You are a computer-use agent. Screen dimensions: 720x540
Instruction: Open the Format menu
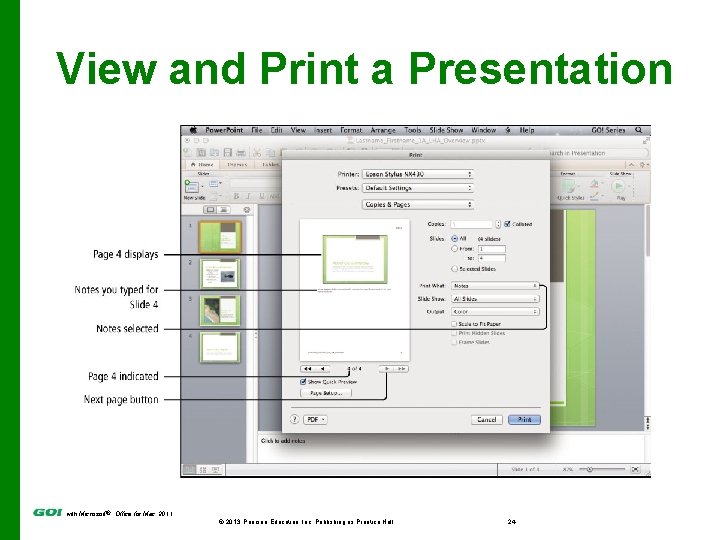(351, 130)
